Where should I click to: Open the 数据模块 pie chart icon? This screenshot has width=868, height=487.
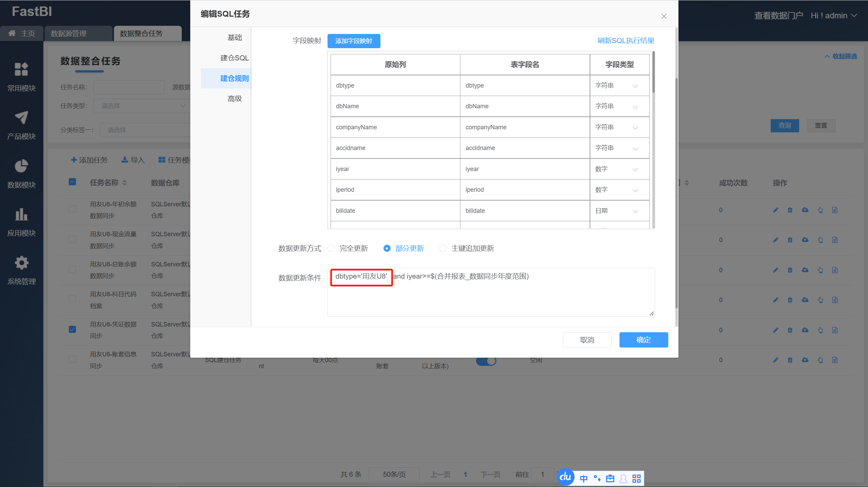coord(21,166)
